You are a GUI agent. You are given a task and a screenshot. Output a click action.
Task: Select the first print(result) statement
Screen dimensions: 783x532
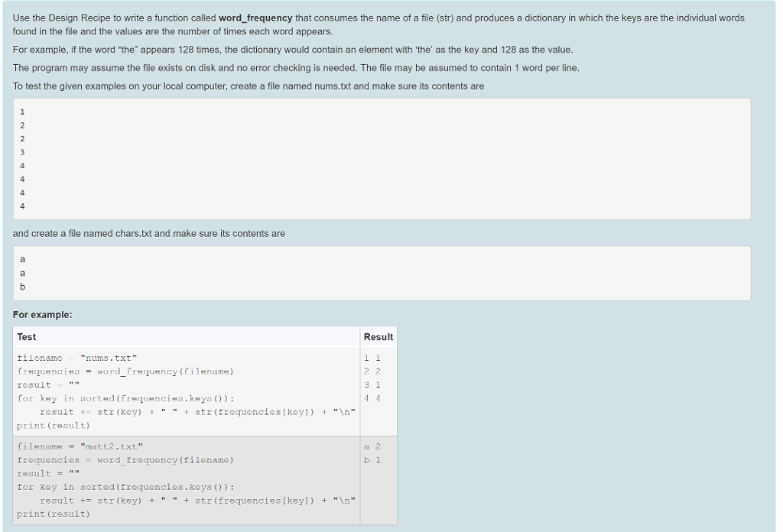pyautogui.click(x=53, y=426)
